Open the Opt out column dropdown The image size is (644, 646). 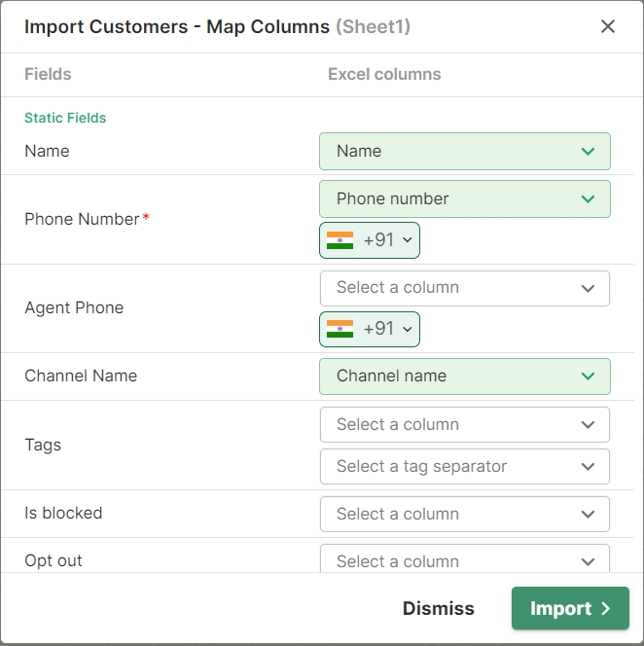[464, 560]
